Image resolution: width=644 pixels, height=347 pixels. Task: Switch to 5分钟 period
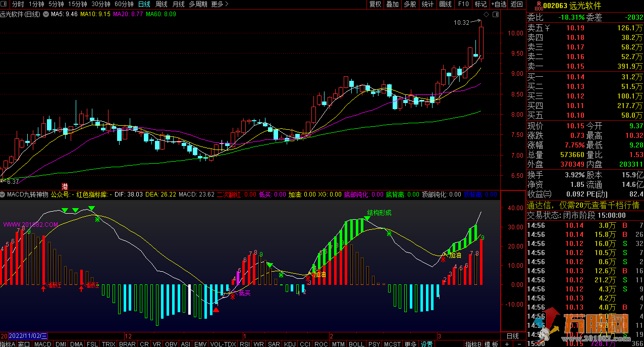pyautogui.click(x=56, y=4)
